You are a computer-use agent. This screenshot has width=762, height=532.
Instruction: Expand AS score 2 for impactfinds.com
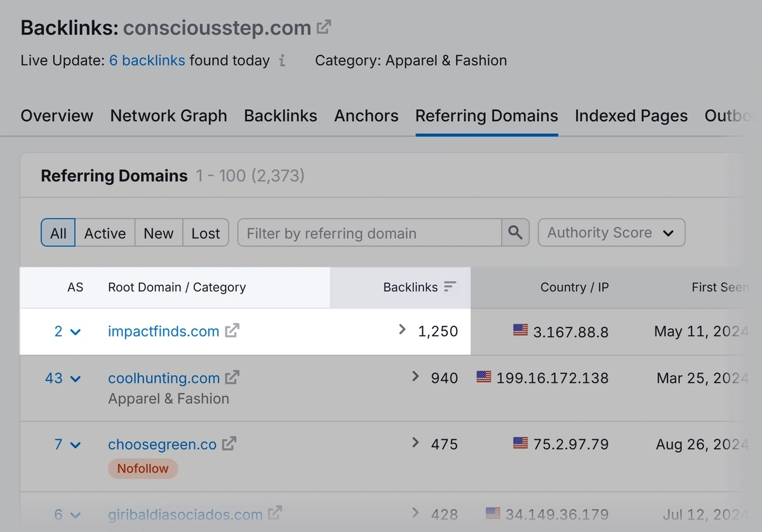[68, 331]
